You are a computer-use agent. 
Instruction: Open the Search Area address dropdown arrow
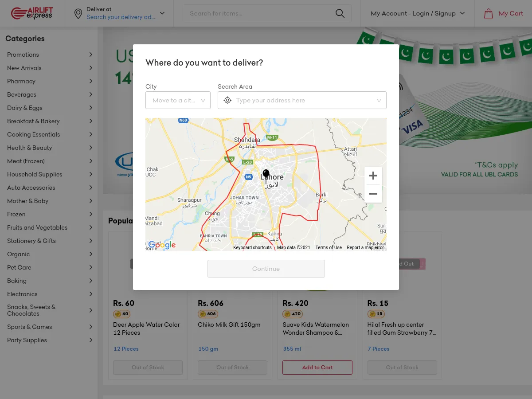(379, 100)
